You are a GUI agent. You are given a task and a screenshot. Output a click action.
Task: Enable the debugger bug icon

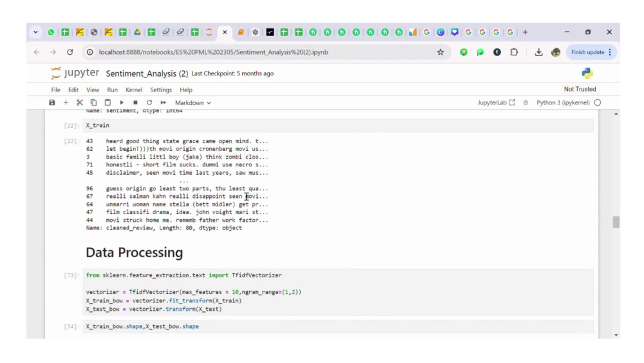tap(526, 103)
